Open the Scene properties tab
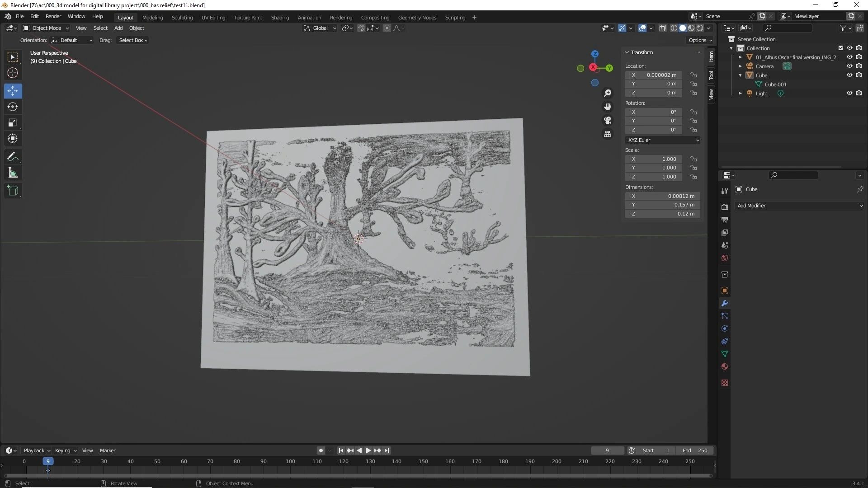The height and width of the screenshot is (488, 868). [725, 245]
